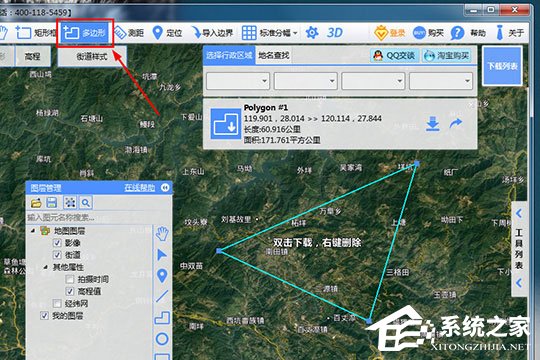Share Polygon #1 with the curved arrow

[456, 123]
